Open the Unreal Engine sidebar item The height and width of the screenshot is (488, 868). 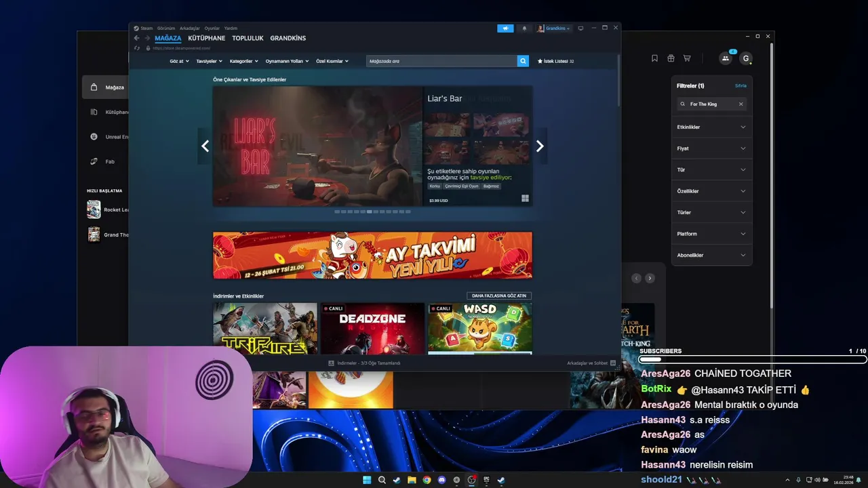107,136
